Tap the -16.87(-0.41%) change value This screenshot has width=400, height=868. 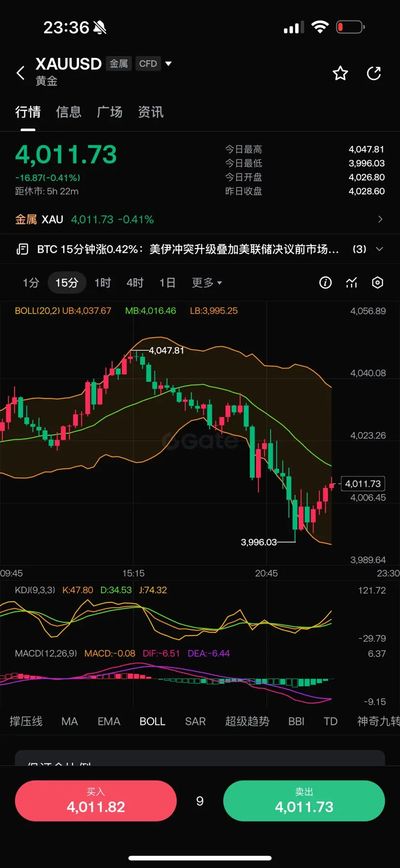48,178
